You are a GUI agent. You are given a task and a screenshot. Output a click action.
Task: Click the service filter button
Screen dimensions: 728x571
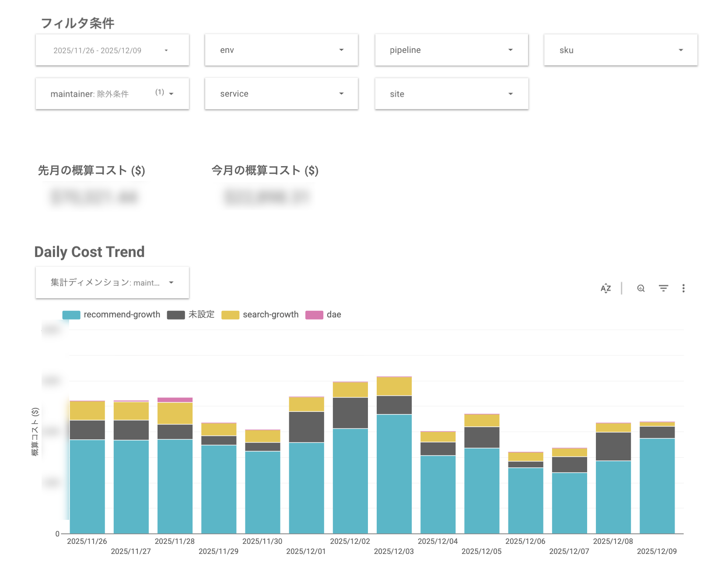coord(281,94)
